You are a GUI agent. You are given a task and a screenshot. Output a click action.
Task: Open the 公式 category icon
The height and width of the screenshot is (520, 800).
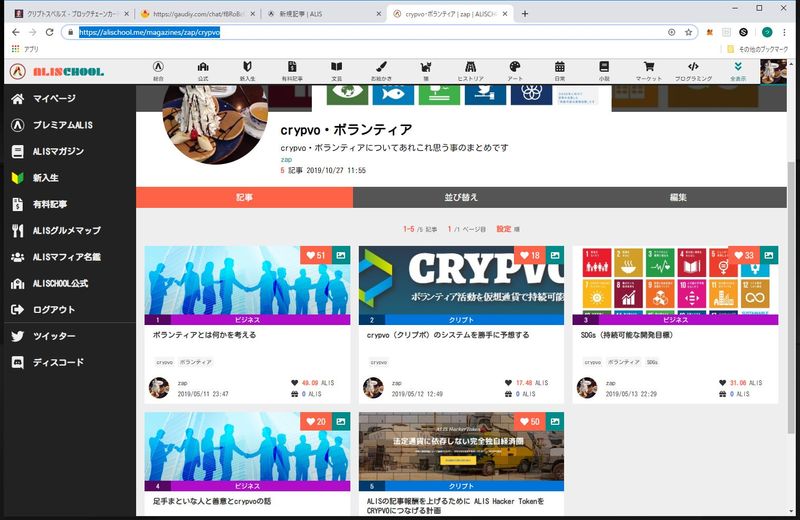203,71
